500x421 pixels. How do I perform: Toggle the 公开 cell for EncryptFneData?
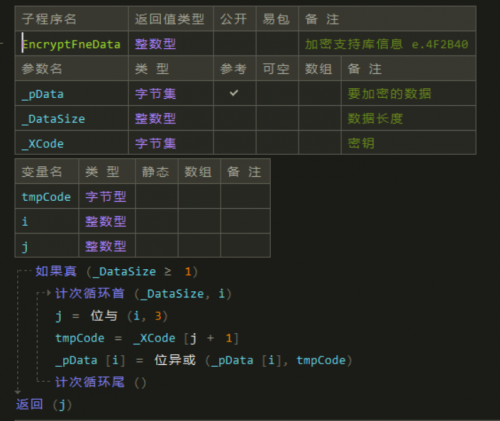point(235,44)
